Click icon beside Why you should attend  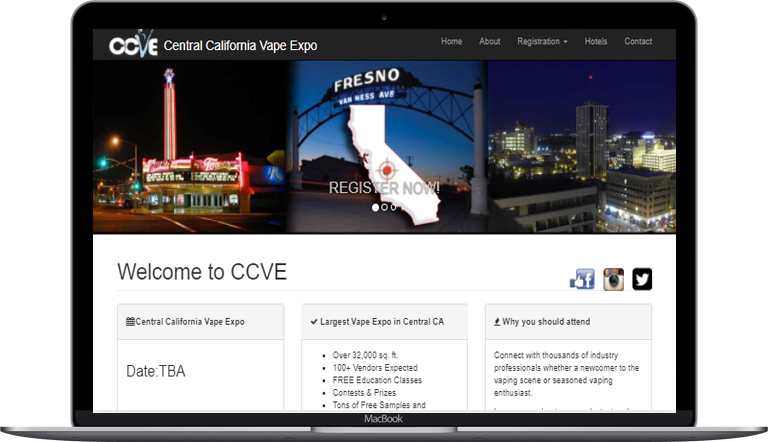click(x=497, y=321)
